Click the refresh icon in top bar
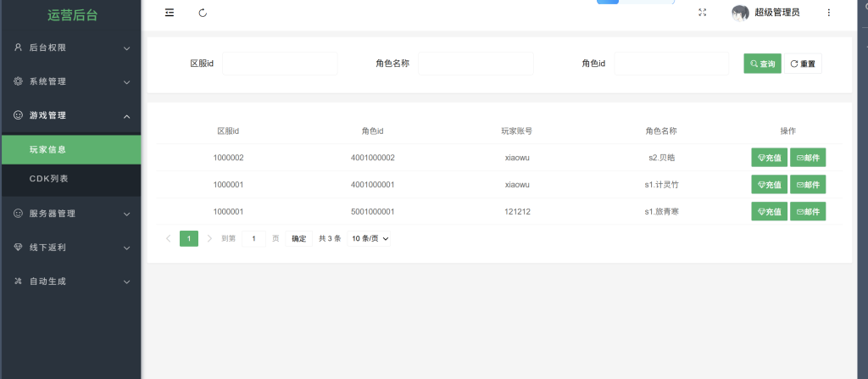Viewport: 868px width, 379px height. pyautogui.click(x=203, y=13)
